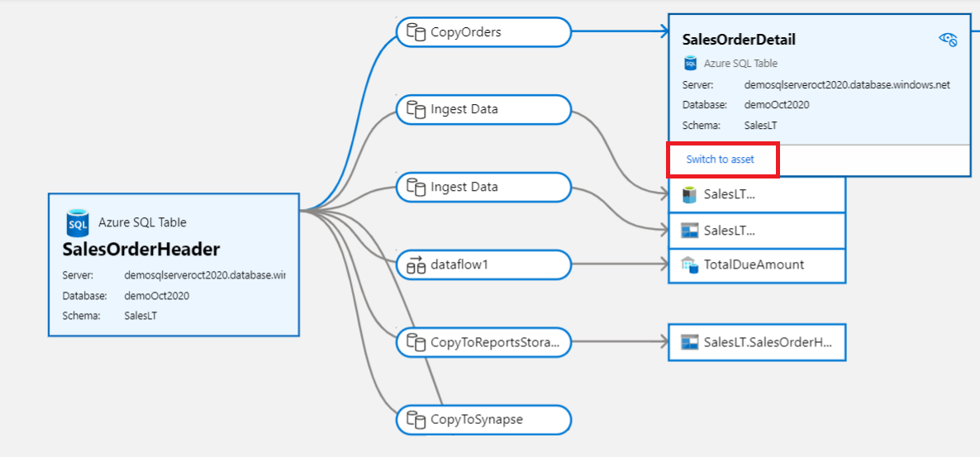Click the icon beside TotalDueAmount
This screenshot has width=980, height=457.
click(688, 264)
